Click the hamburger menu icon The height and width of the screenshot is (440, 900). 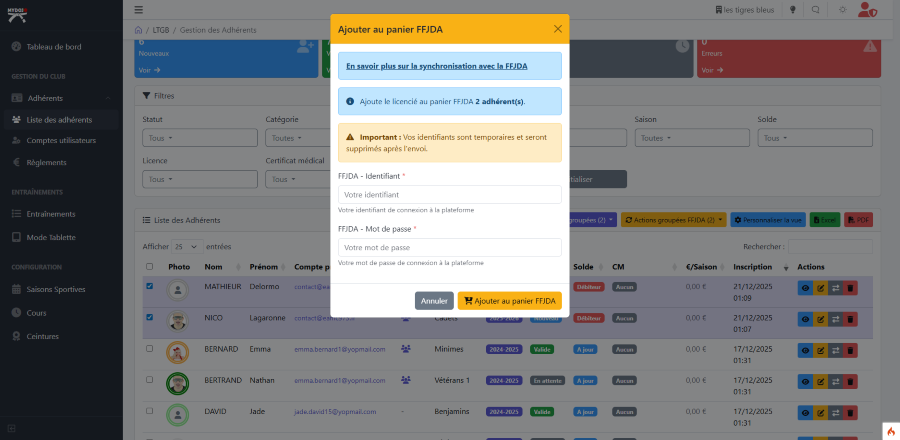(x=138, y=10)
